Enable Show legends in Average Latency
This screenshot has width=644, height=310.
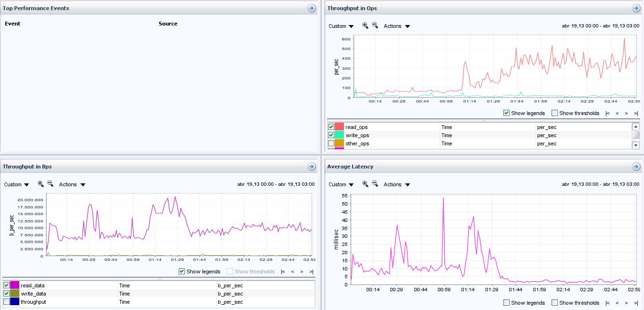[x=506, y=303]
